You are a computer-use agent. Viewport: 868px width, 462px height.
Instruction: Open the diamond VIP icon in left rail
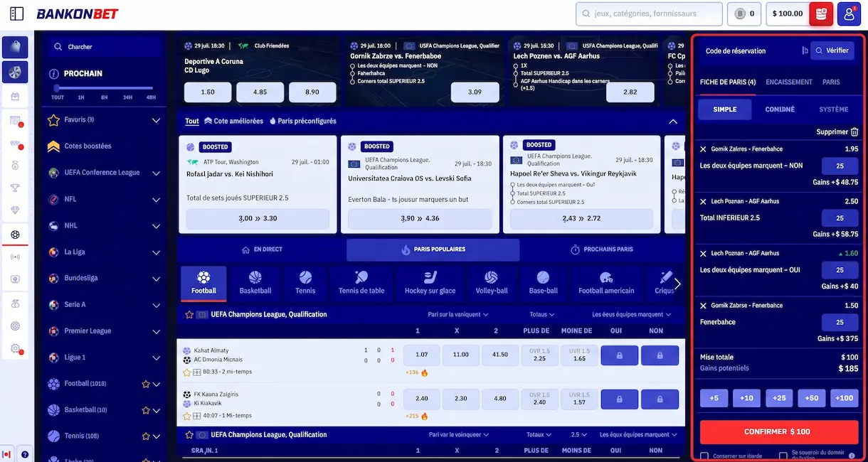(x=15, y=210)
